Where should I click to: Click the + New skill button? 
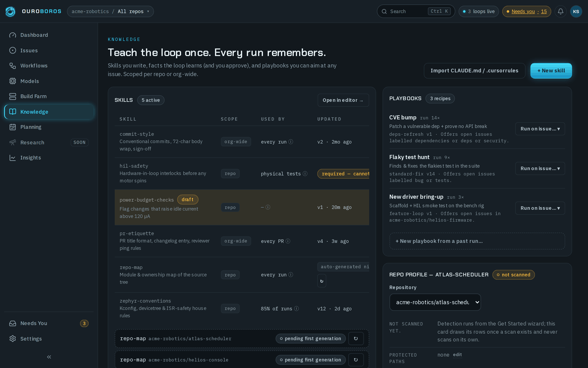click(551, 71)
